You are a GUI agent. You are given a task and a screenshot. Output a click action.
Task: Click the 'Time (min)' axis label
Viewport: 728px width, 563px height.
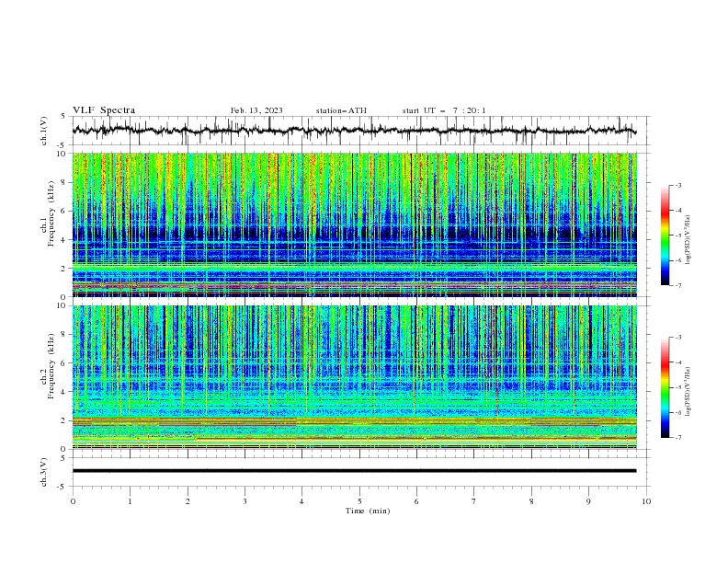[368, 511]
